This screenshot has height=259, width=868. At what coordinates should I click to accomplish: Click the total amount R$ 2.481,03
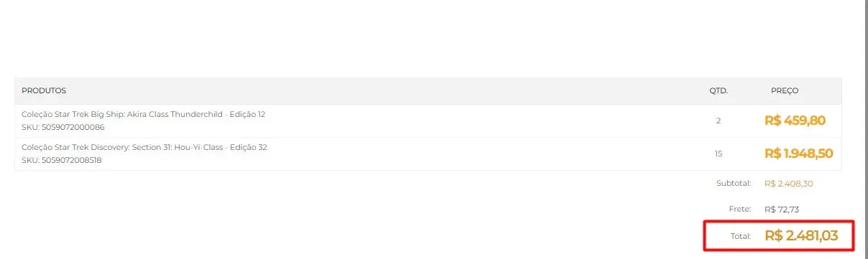[x=801, y=235]
